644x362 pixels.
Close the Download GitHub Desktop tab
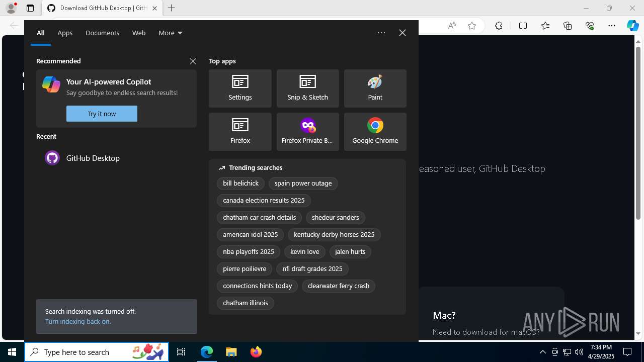click(154, 8)
